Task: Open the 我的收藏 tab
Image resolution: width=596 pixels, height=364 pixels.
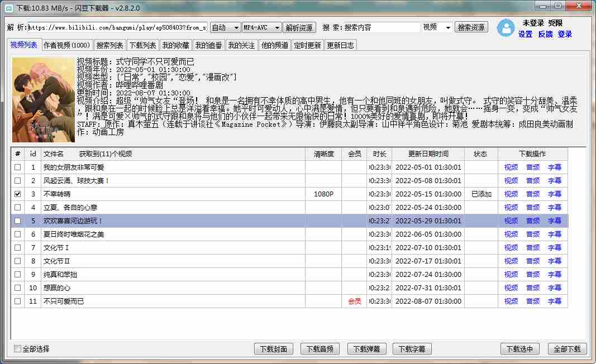Action: click(175, 45)
